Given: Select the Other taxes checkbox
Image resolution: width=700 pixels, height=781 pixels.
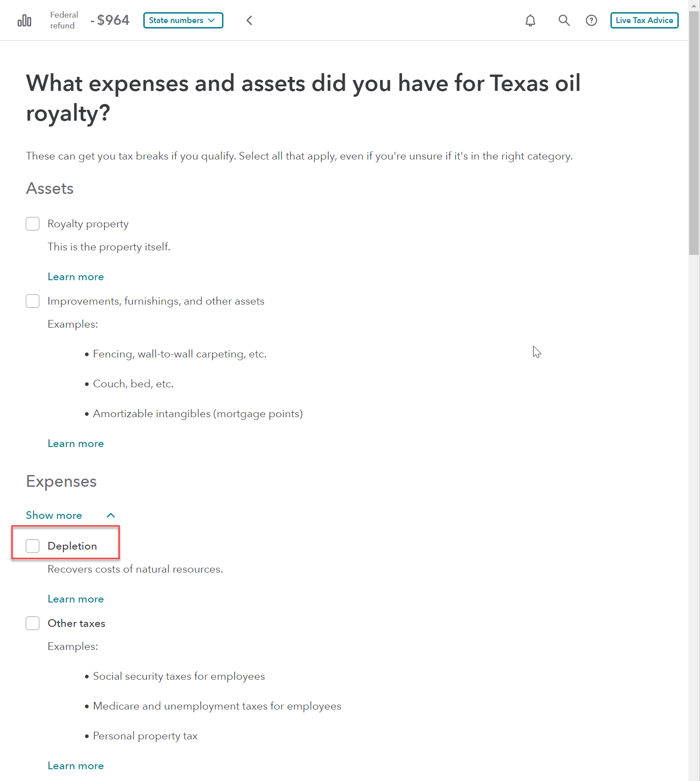Looking at the screenshot, I should pos(33,623).
